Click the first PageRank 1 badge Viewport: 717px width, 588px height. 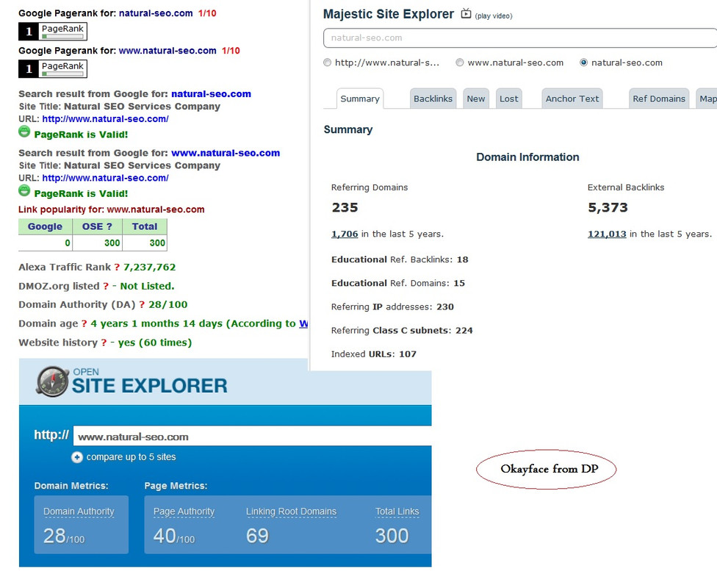[53, 32]
